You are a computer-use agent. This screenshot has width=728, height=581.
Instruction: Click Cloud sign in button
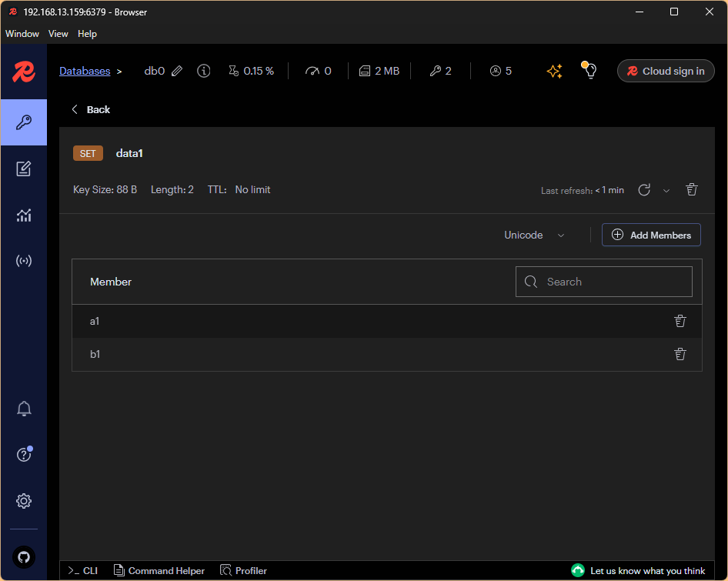click(666, 71)
